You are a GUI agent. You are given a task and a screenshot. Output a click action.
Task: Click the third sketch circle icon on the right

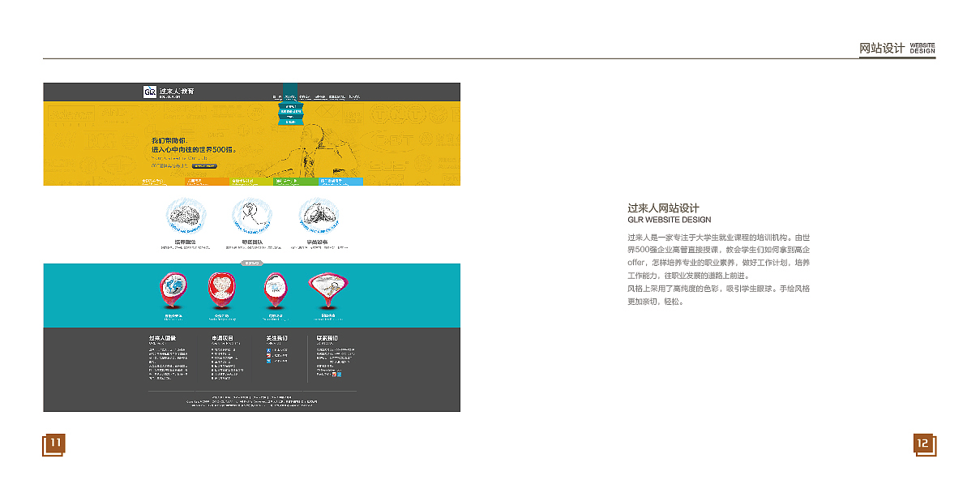point(319,216)
